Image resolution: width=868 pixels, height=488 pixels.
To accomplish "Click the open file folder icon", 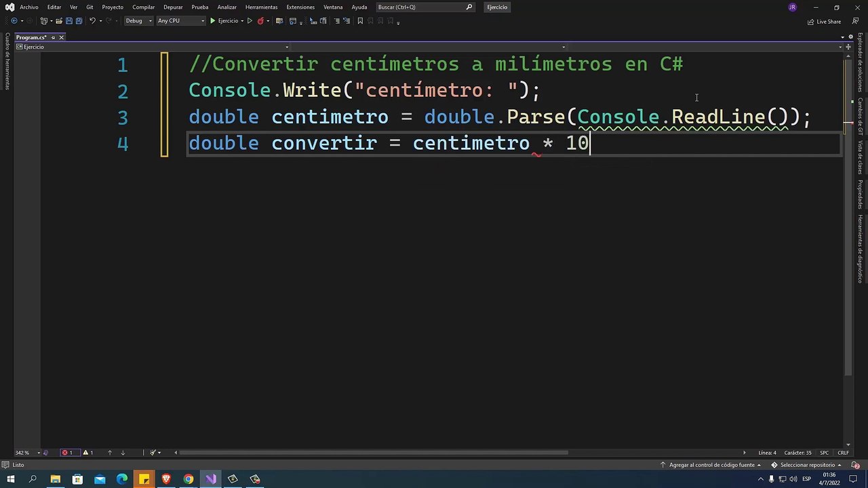I will pos(59,21).
